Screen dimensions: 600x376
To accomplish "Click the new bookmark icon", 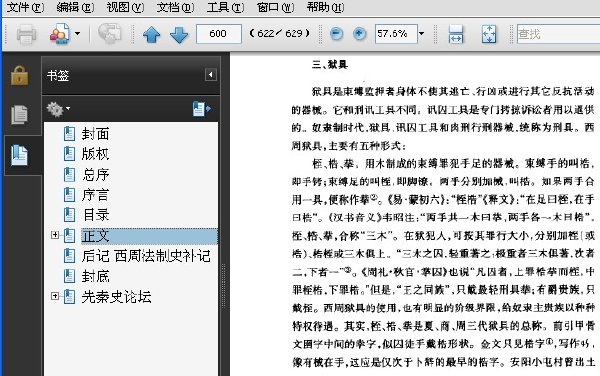I will click(x=201, y=109).
